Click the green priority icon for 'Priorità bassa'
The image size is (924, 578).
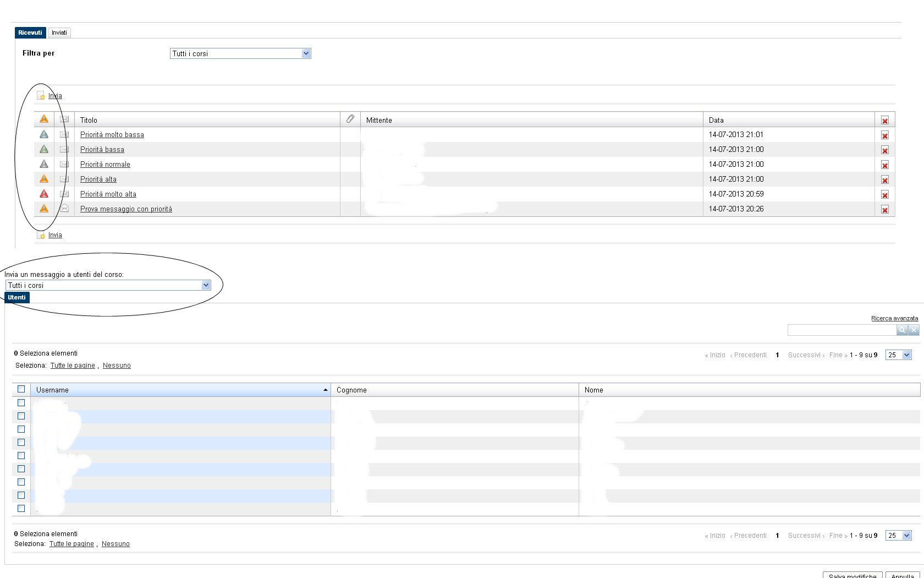44,149
